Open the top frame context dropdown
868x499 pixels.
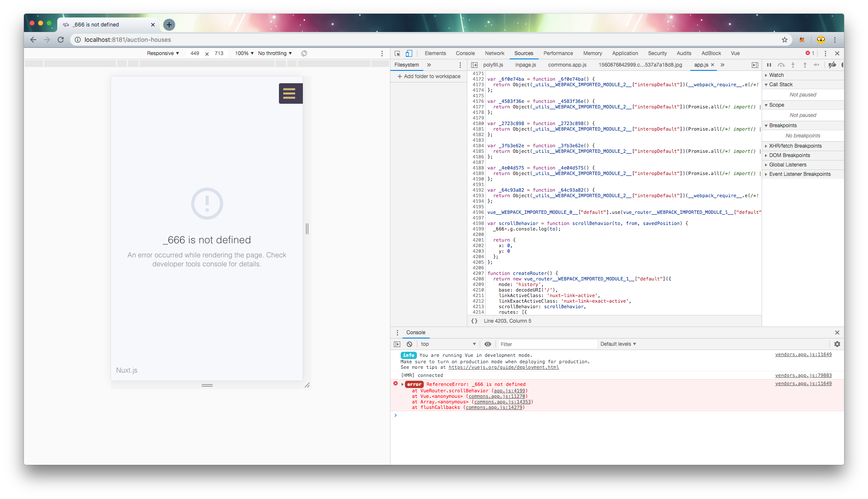pos(447,344)
